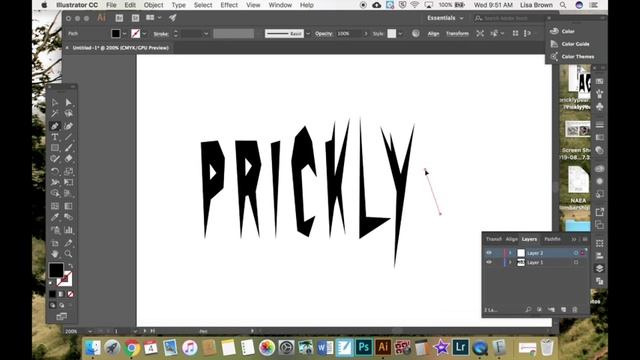Switch to the Transform panel tab
Viewport: 640px width, 360px height.
(493, 239)
